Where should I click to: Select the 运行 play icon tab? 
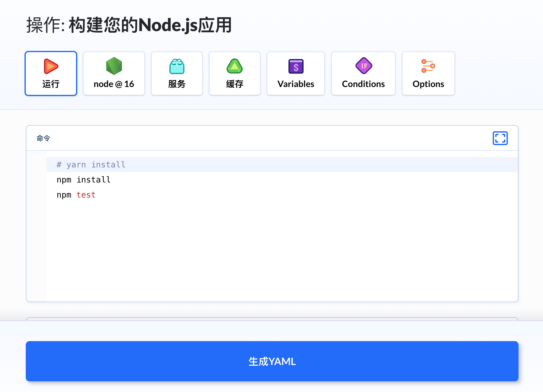point(51,66)
